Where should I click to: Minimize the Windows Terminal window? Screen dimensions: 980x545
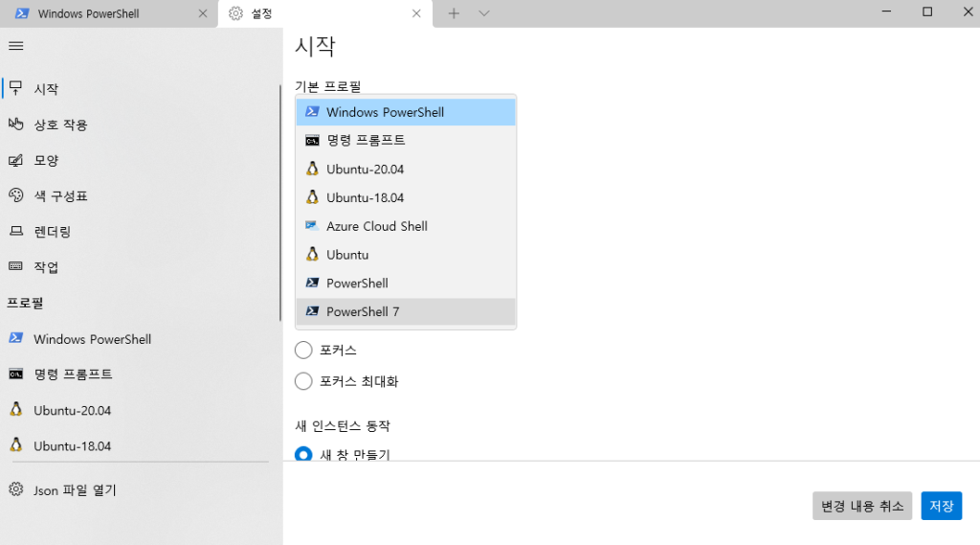tap(886, 11)
